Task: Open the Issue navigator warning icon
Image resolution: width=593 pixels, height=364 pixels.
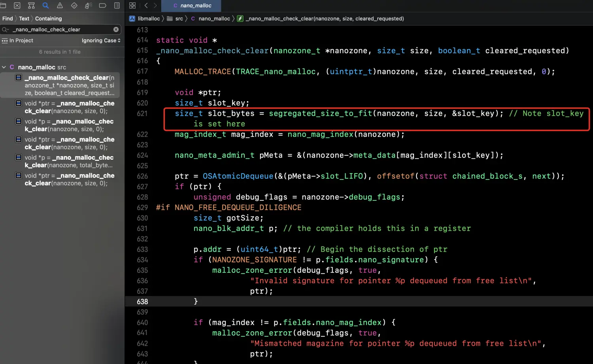Action: (x=60, y=6)
